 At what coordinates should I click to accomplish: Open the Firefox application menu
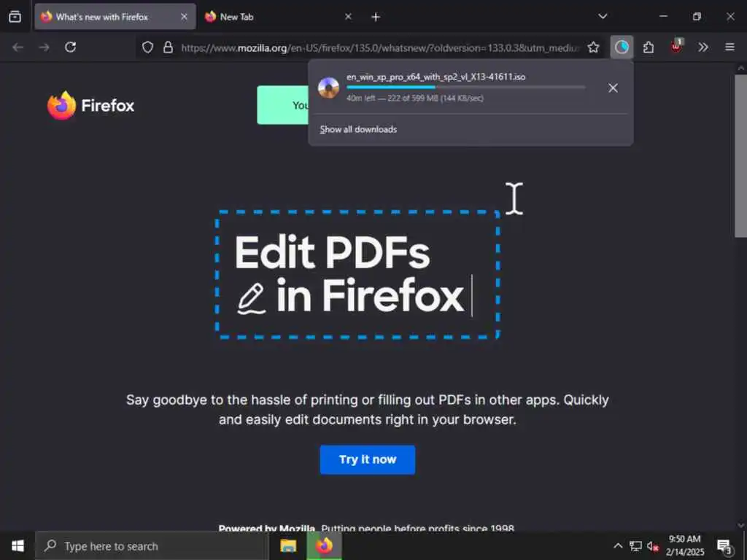point(729,47)
